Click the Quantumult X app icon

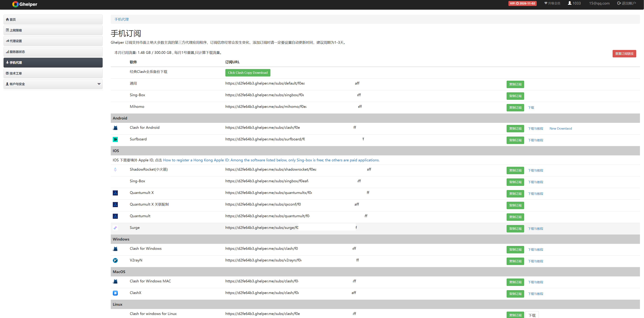[x=115, y=193]
